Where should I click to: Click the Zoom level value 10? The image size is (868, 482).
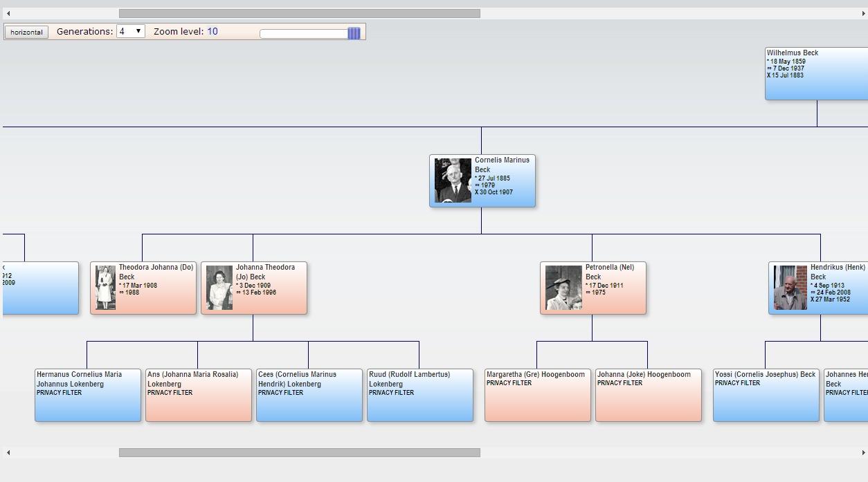[x=213, y=31]
